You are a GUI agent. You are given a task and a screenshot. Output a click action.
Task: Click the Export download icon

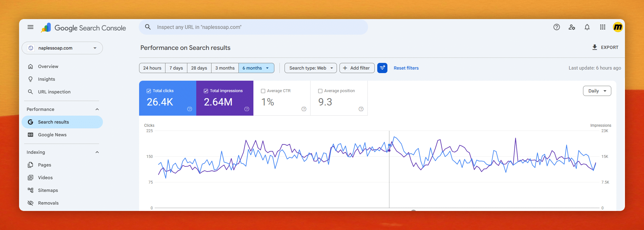(x=595, y=47)
